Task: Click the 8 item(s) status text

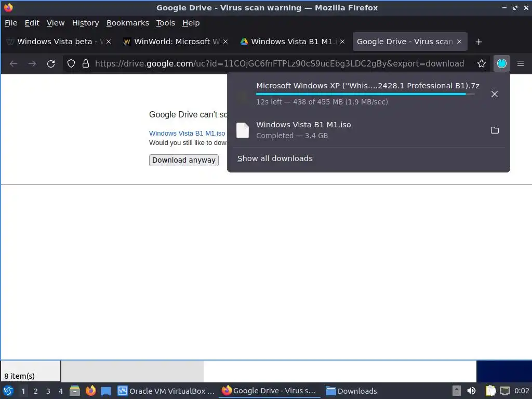Action: pyautogui.click(x=19, y=376)
